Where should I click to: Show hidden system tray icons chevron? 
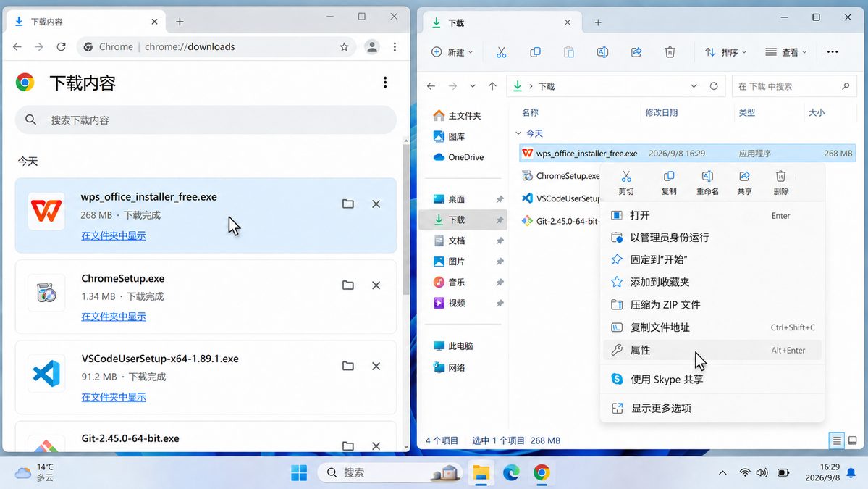(722, 472)
